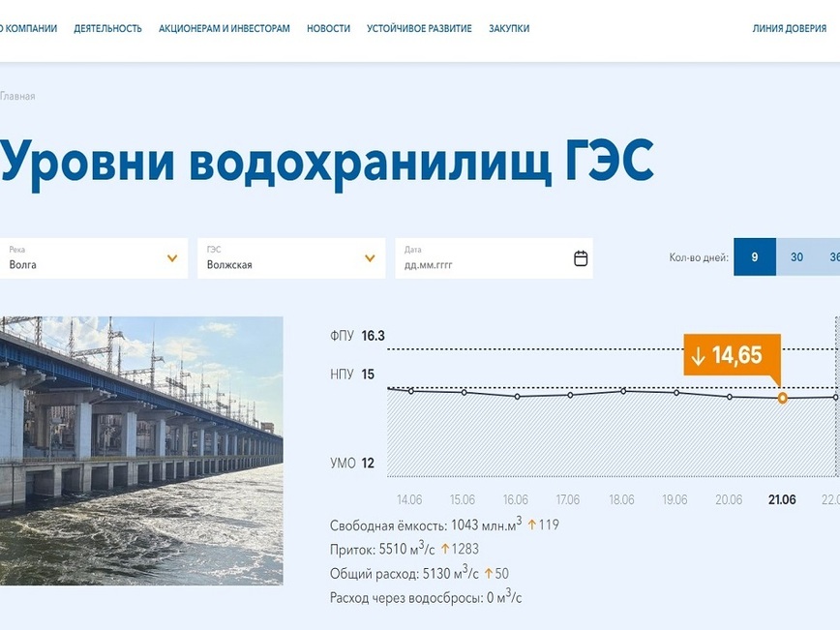Select the 9-day period option

pos(754,258)
